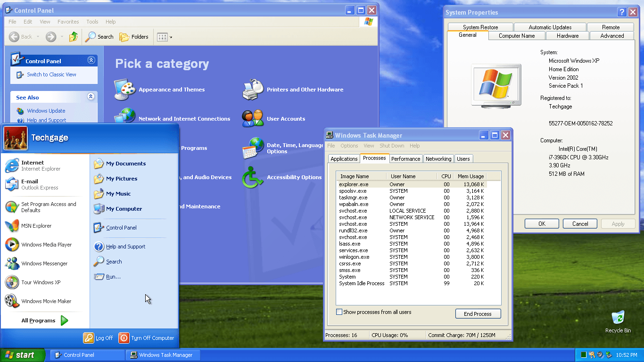Open My Computer from Start menu

118,209
